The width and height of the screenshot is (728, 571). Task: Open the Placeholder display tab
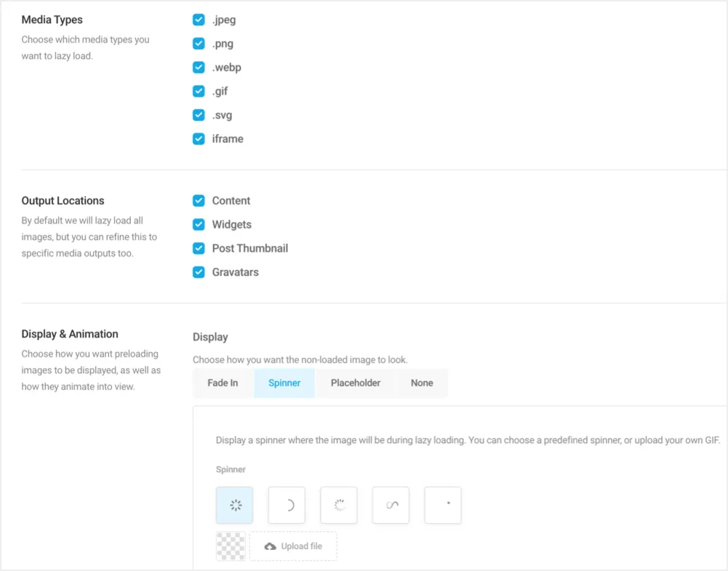(x=356, y=383)
